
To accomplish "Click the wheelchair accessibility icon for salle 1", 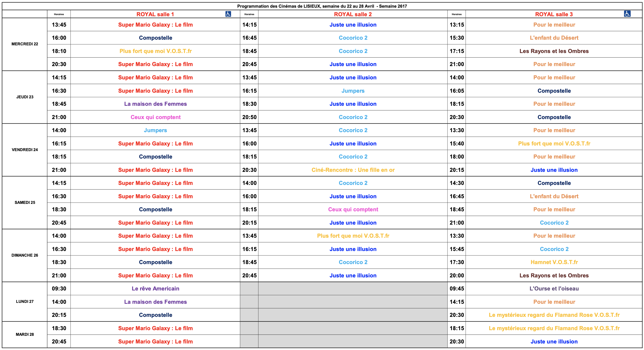I will pyautogui.click(x=228, y=14).
